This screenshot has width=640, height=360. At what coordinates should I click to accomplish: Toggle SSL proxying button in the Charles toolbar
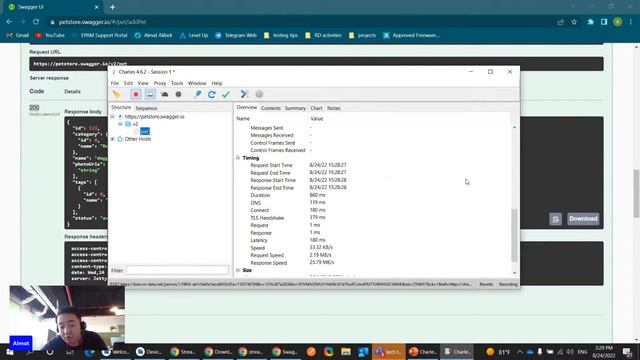point(150,95)
